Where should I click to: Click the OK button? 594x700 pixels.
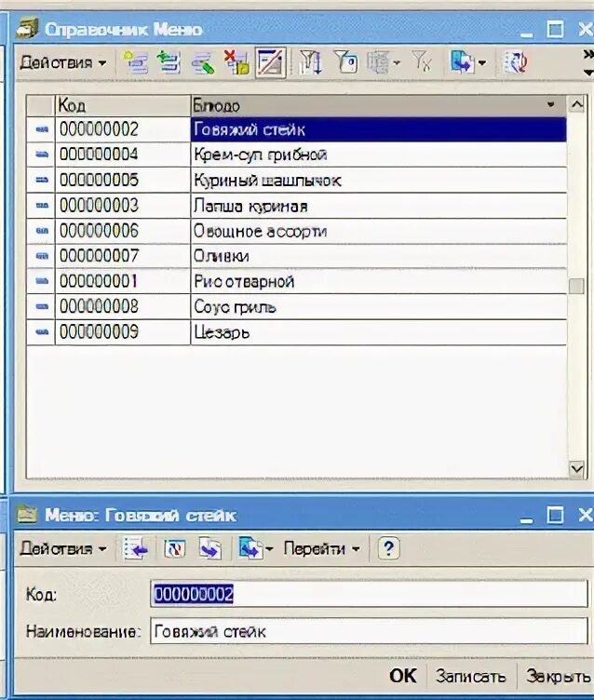403,676
